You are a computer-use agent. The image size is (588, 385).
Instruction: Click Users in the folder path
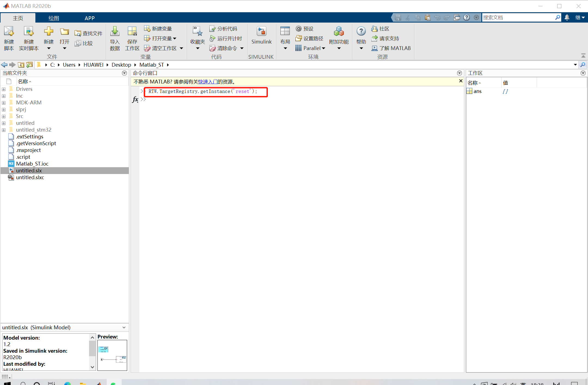pos(69,65)
